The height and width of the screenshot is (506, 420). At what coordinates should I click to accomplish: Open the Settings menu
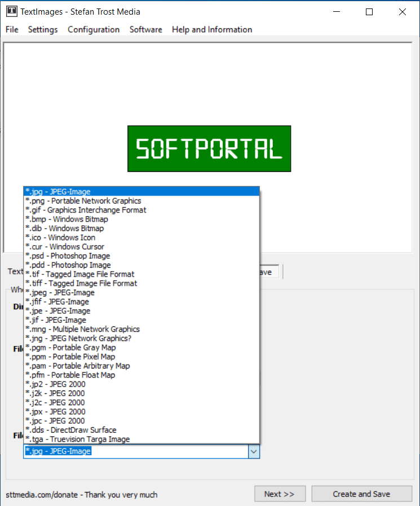click(x=43, y=29)
